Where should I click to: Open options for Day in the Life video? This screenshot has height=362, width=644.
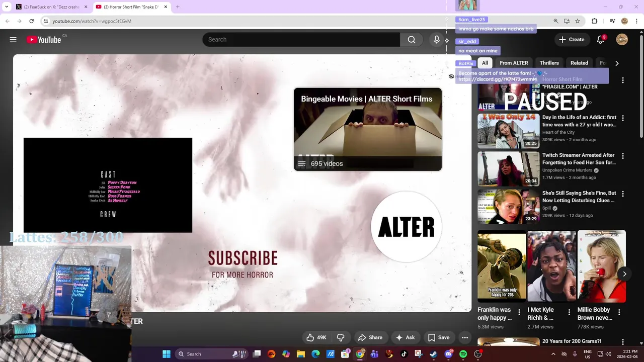pyautogui.click(x=623, y=119)
